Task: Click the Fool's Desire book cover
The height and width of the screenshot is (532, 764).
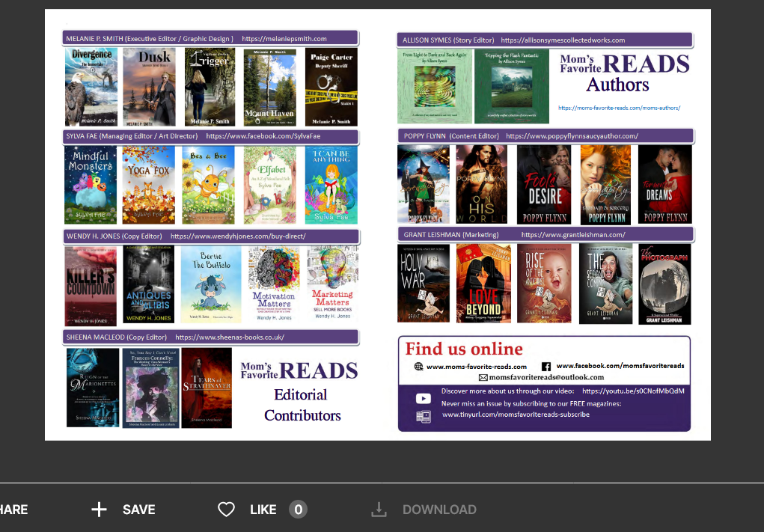Action: point(544,185)
